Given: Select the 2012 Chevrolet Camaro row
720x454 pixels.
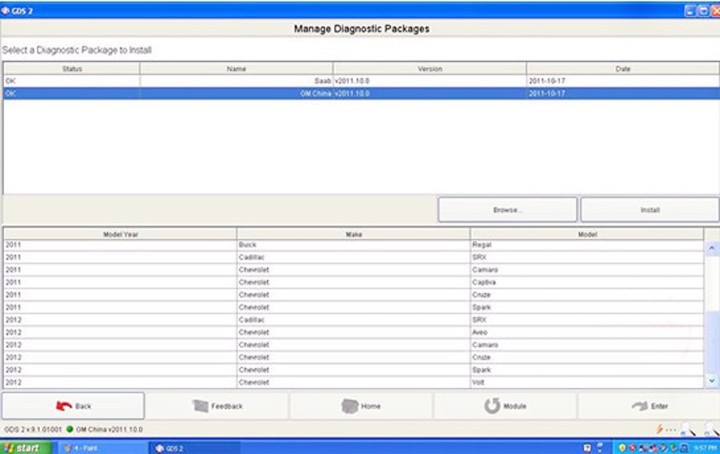Looking at the screenshot, I should point(354,345).
